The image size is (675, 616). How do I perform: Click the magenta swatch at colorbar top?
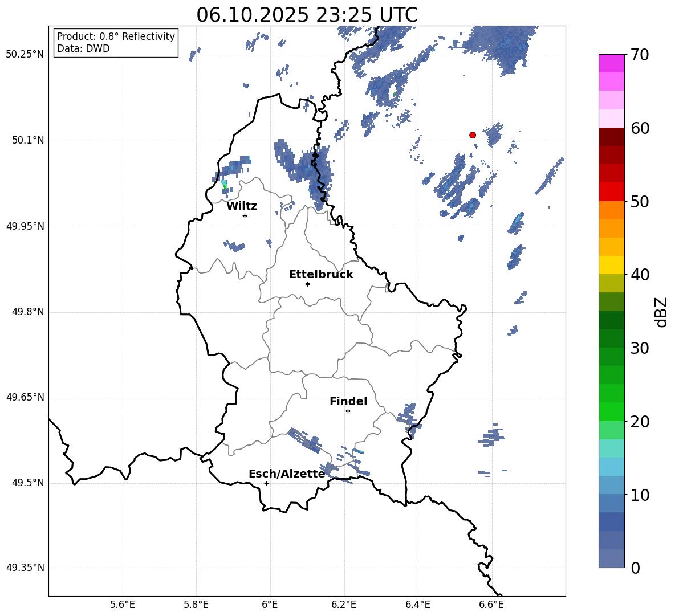(x=612, y=63)
